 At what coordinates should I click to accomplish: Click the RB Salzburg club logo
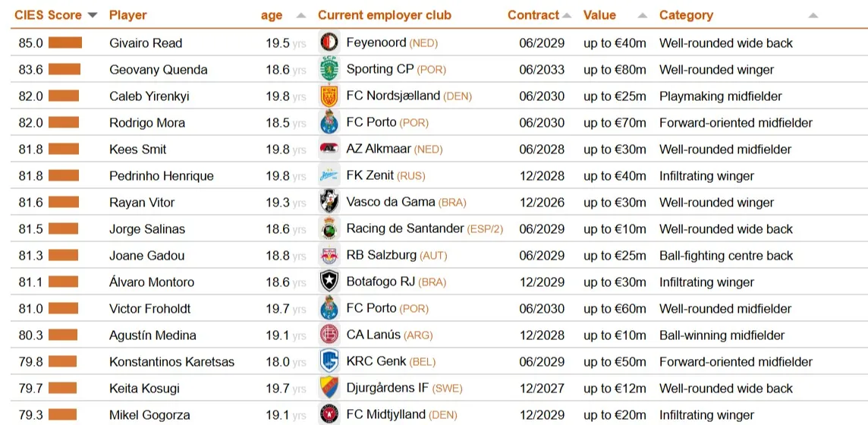click(329, 255)
